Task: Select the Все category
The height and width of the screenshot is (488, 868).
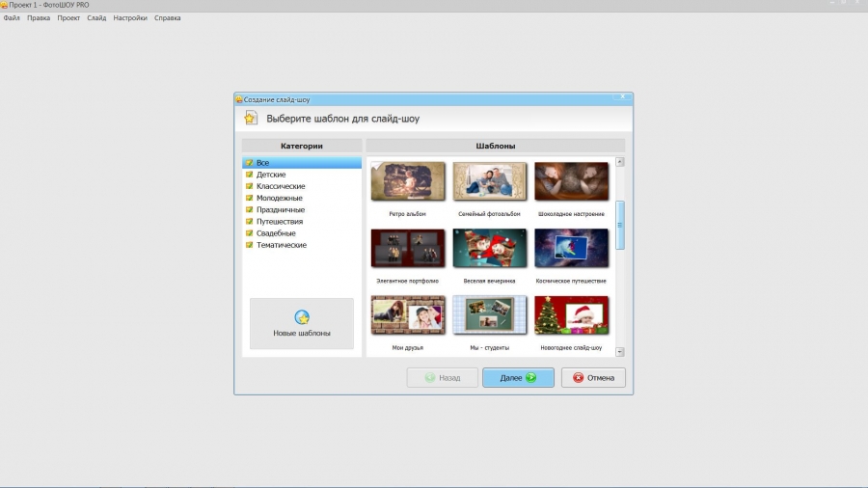Action: (x=302, y=163)
